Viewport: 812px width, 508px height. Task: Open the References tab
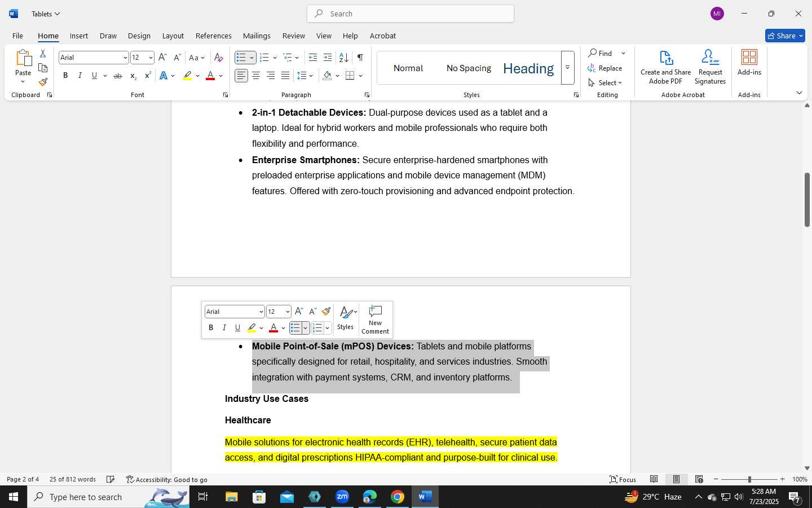214,36
